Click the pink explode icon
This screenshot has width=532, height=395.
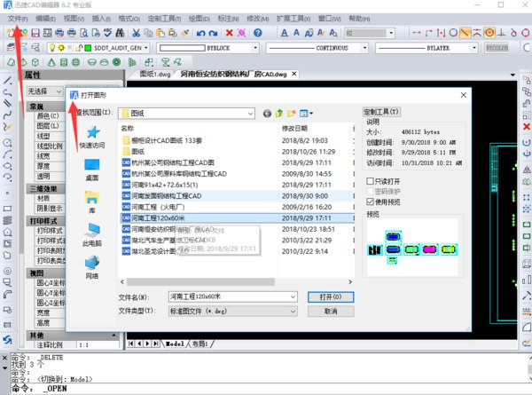(x=241, y=33)
